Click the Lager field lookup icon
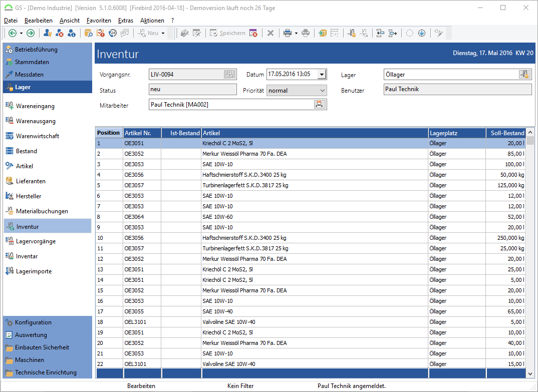Screen dimensions: 538x392 click(524, 74)
